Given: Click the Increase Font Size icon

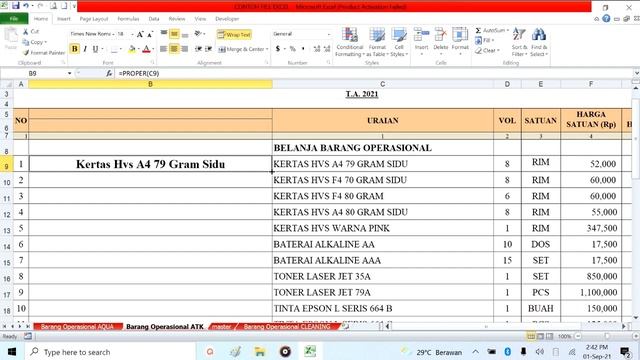Looking at the screenshot, I should click(x=140, y=34).
